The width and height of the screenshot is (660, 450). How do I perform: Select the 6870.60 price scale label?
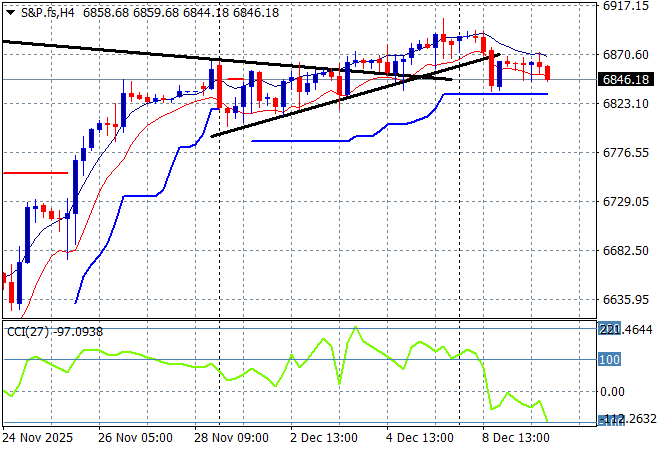(x=625, y=55)
